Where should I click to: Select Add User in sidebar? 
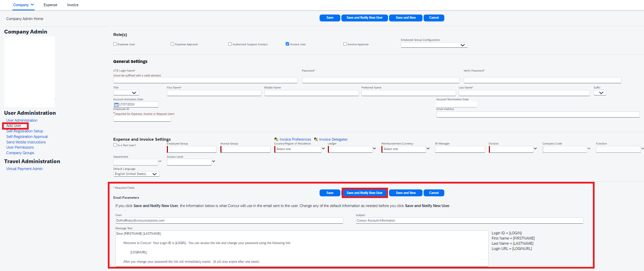click(14, 125)
